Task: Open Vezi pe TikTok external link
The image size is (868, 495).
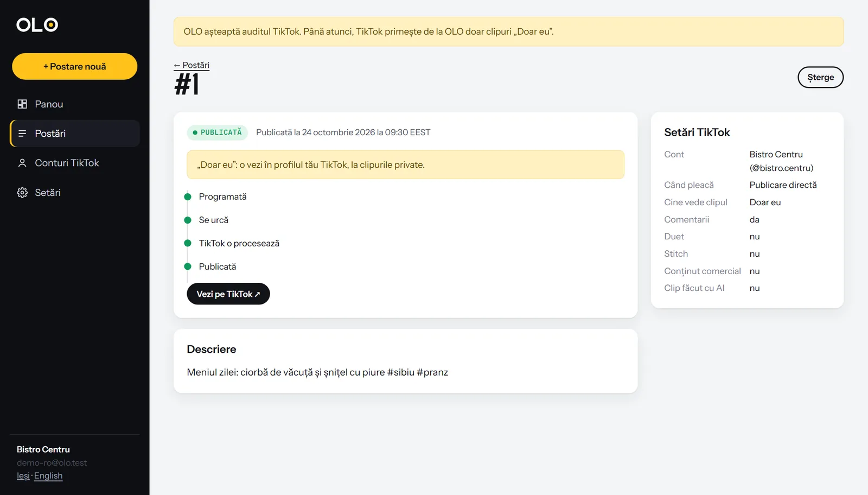Action: [228, 294]
